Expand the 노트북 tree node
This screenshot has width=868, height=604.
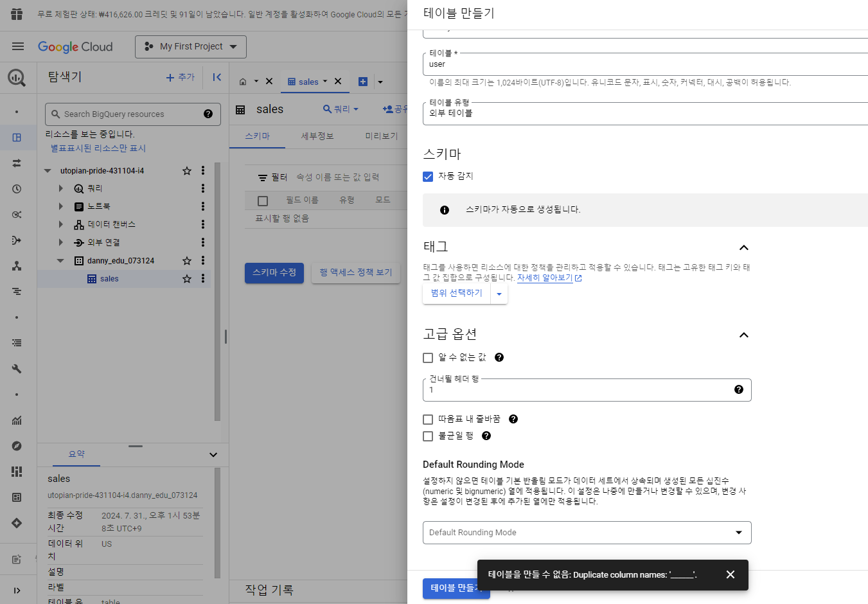click(x=61, y=206)
